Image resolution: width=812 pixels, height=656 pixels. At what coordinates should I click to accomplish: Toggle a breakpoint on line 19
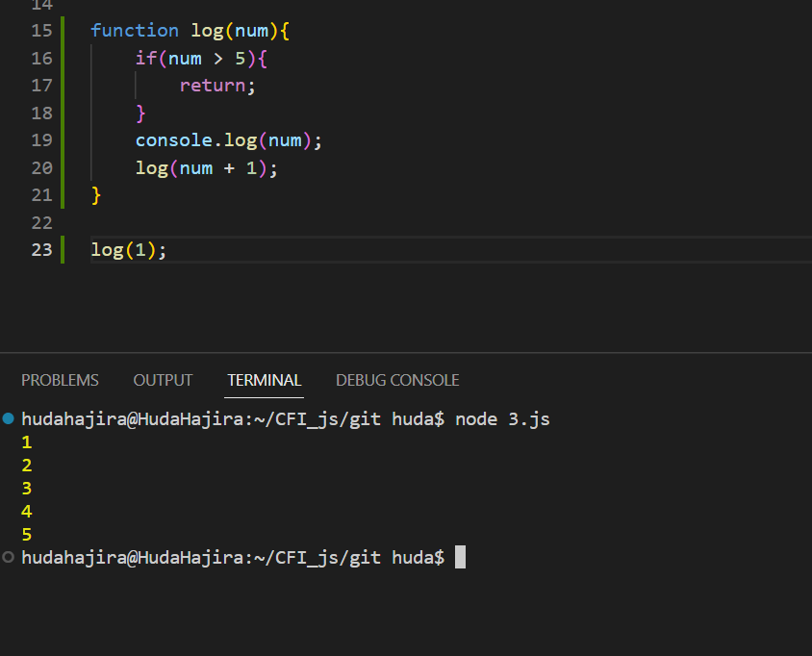coord(17,139)
